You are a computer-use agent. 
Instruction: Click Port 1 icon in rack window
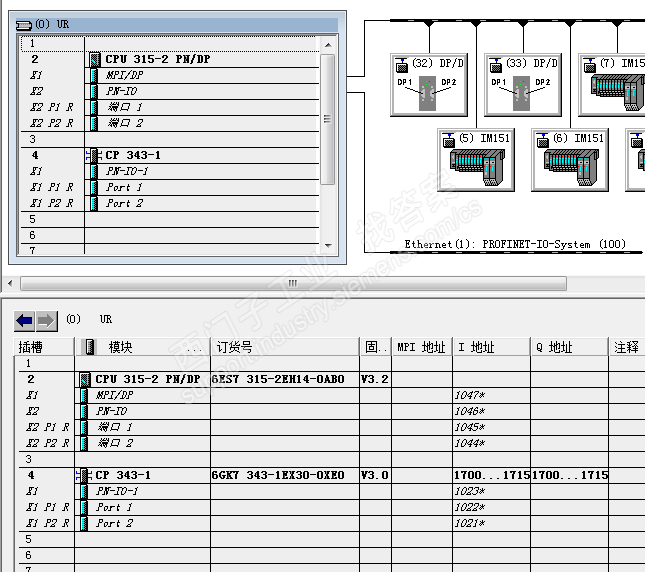(94, 187)
